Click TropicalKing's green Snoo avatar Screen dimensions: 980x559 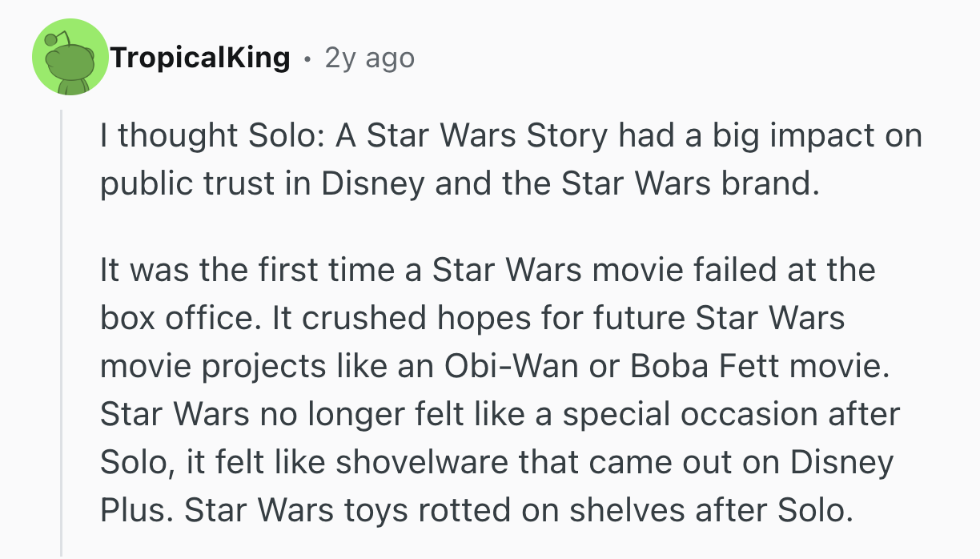point(70,57)
